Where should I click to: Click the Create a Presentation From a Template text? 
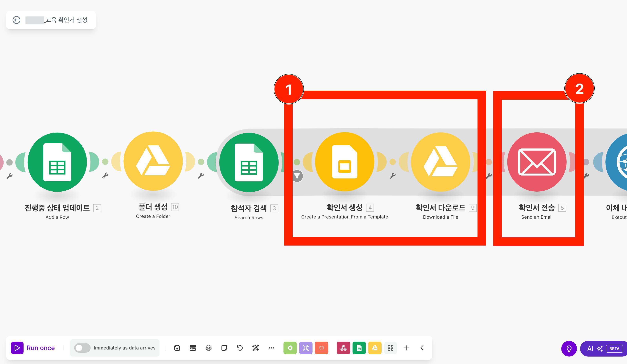[x=345, y=217]
